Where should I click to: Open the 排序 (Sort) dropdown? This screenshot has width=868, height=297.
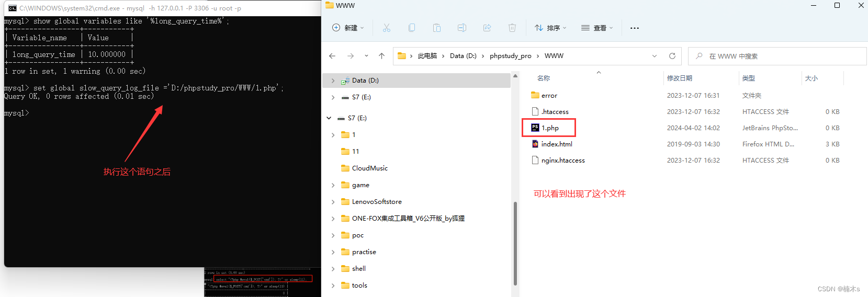point(550,28)
